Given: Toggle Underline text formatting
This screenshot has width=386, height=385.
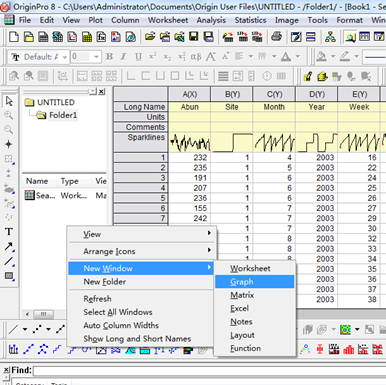Looking at the screenshot, I should 138,57.
